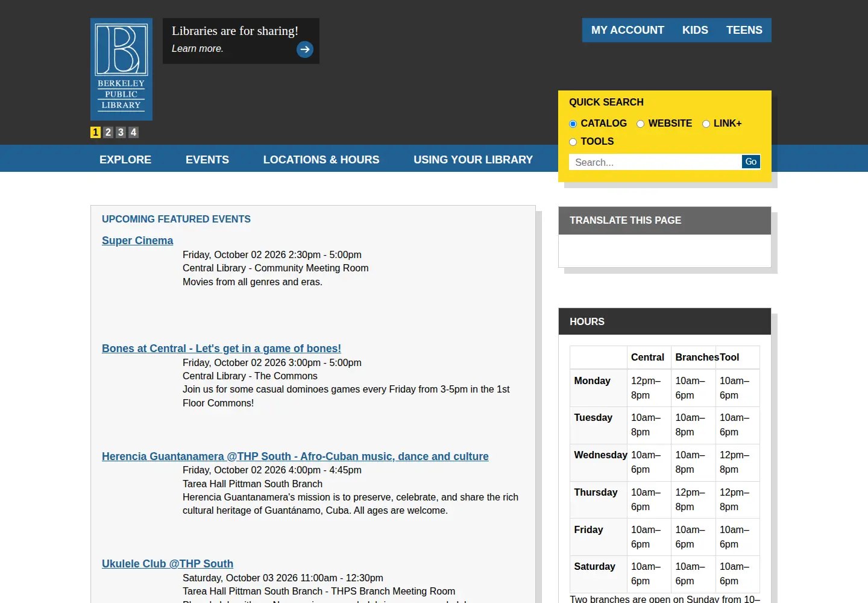Go to slide 3 of banner
The image size is (868, 603).
pyautogui.click(x=121, y=132)
